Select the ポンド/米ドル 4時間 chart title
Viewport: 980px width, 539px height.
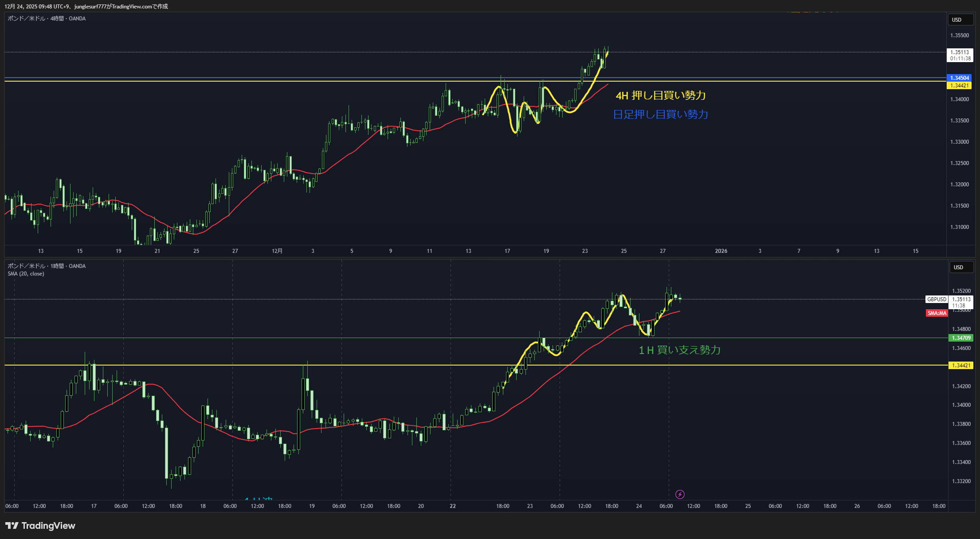pos(47,19)
